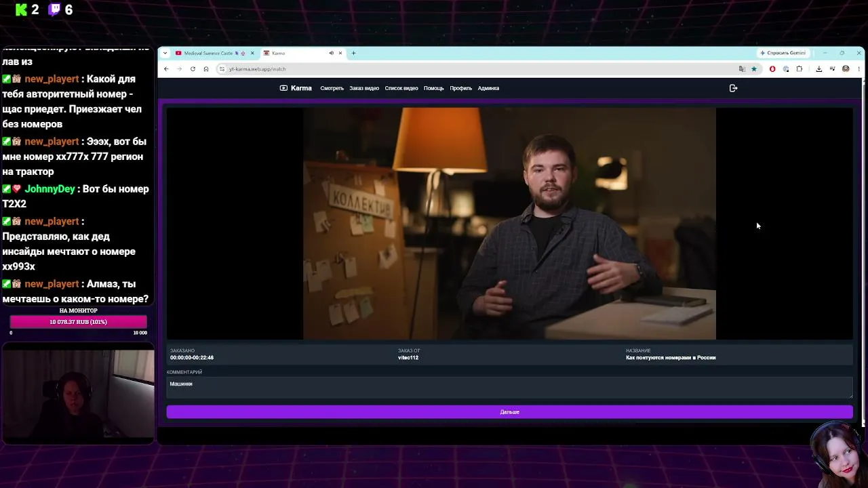
Task: Select the ordered timestamp 00:00:00-00:22:48
Action: 192,358
